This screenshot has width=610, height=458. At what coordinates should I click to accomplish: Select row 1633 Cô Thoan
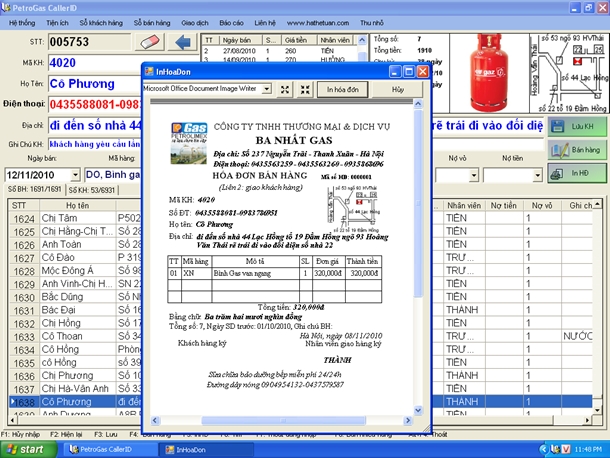(76, 336)
